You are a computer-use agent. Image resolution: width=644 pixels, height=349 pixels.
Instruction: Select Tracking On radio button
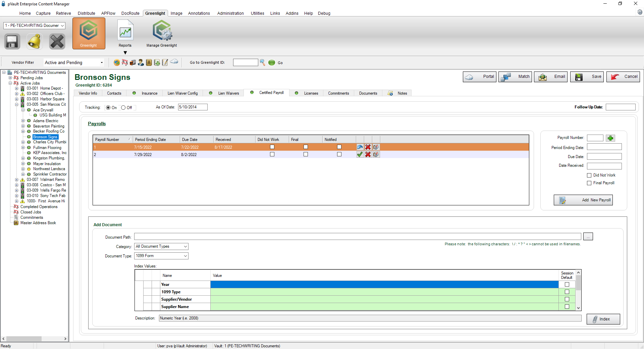click(108, 108)
